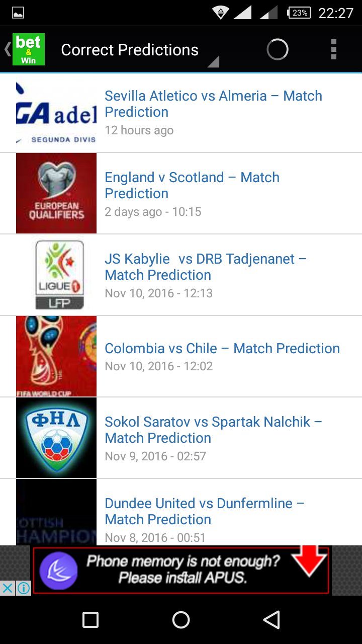Tap the dropdown triangle beside the title
The width and height of the screenshot is (362, 644).
pos(213,61)
